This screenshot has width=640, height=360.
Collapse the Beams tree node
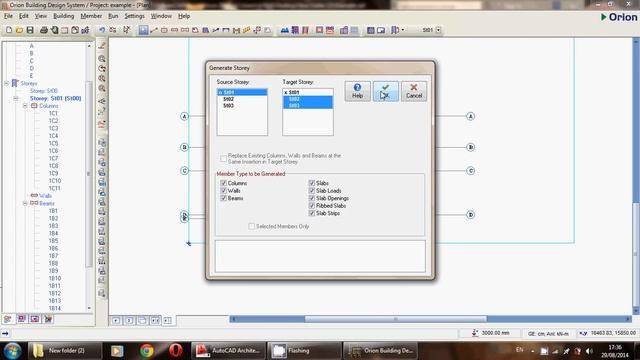tap(25, 203)
